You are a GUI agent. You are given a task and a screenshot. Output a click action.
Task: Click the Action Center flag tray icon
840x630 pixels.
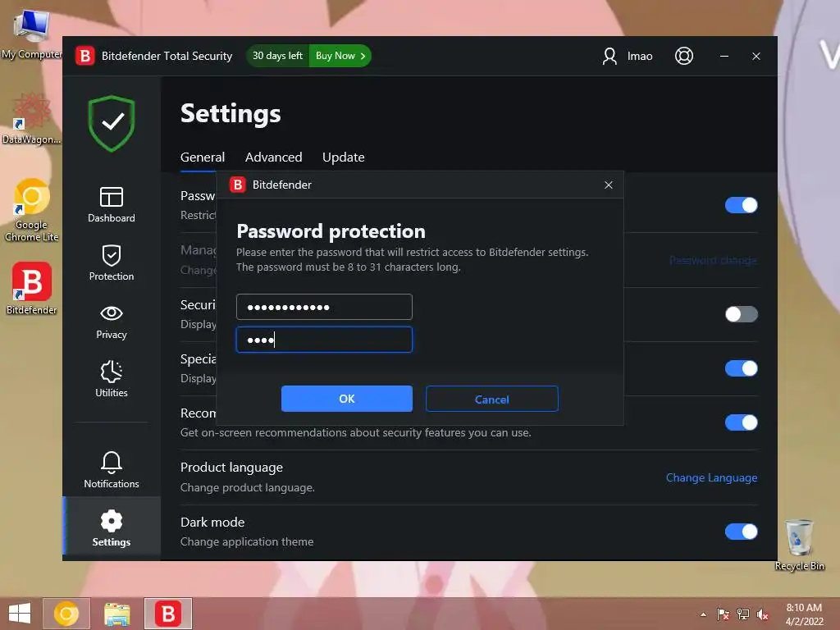coord(724,614)
